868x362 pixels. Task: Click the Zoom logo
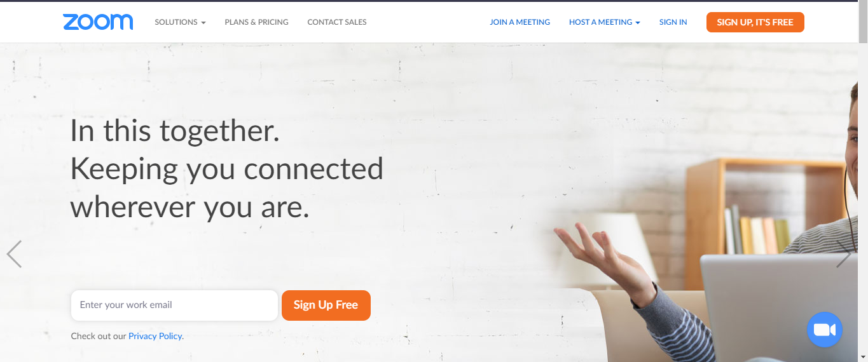point(98,22)
